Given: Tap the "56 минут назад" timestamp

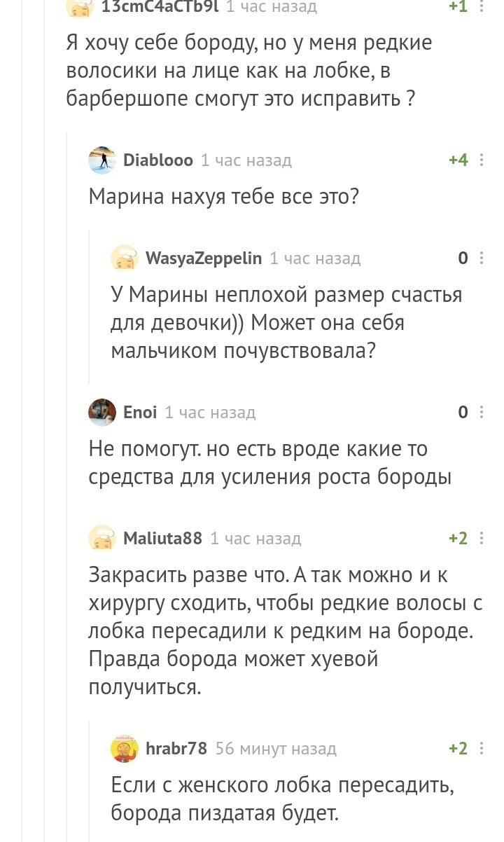Looking at the screenshot, I should (x=276, y=749).
